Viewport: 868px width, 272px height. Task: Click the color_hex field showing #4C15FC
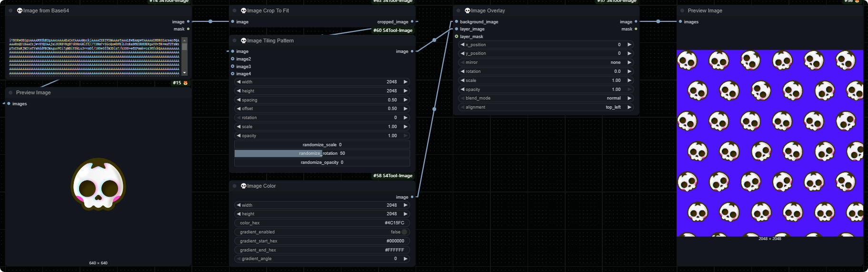point(322,223)
